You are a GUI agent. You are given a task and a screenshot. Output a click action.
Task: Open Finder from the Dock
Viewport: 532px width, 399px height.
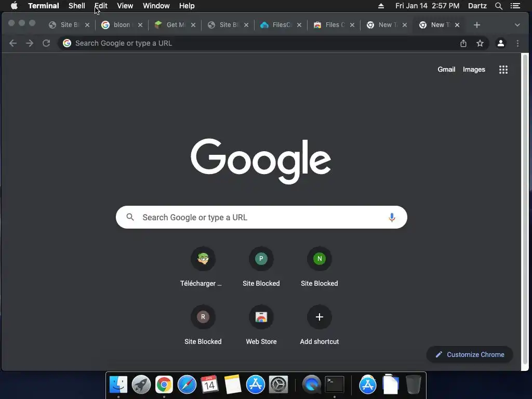pos(118,384)
